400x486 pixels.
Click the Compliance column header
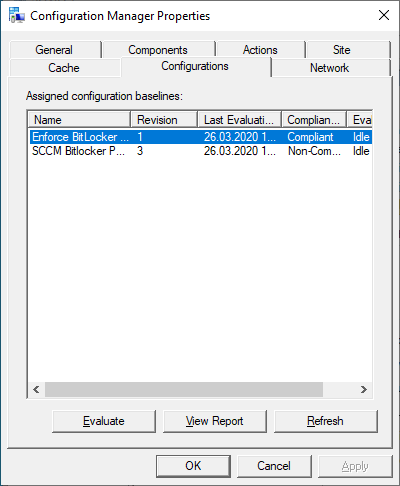(314, 120)
